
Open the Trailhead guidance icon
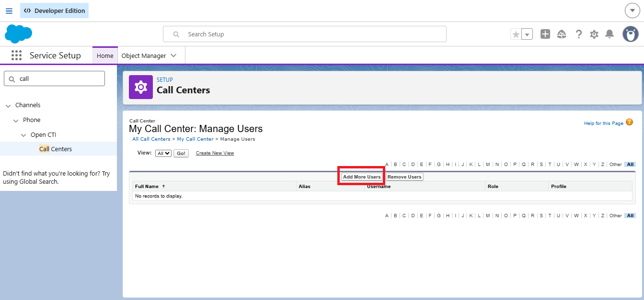[x=562, y=34]
